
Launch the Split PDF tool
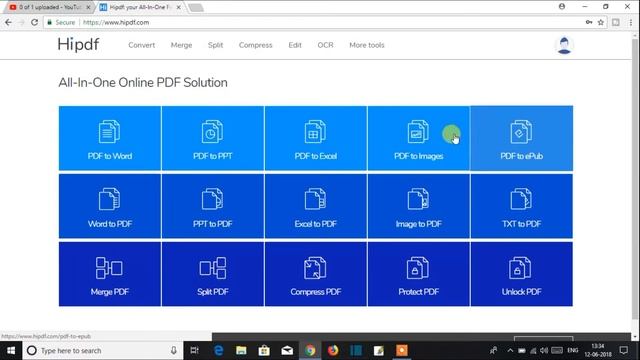click(213, 274)
